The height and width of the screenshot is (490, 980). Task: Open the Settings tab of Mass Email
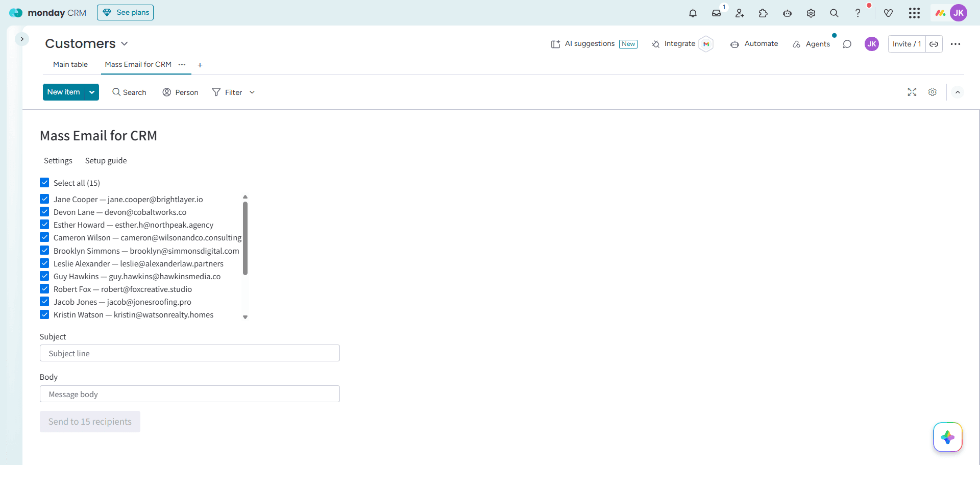[x=58, y=160]
